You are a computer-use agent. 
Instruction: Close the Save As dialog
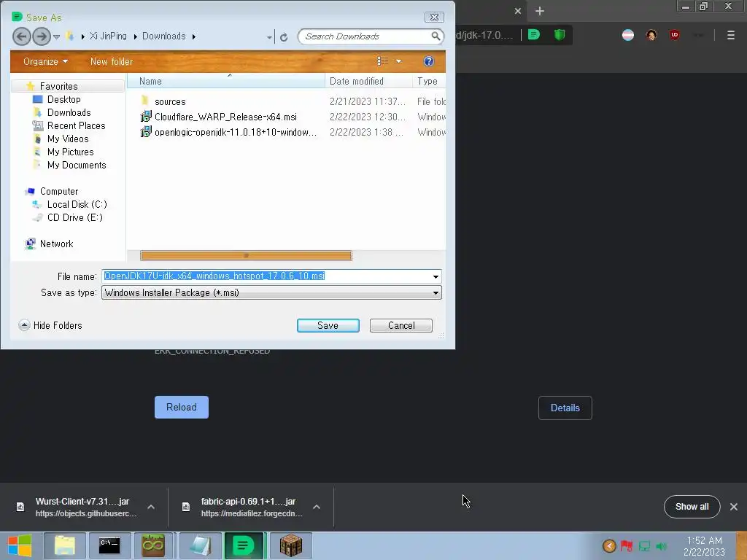tap(434, 17)
